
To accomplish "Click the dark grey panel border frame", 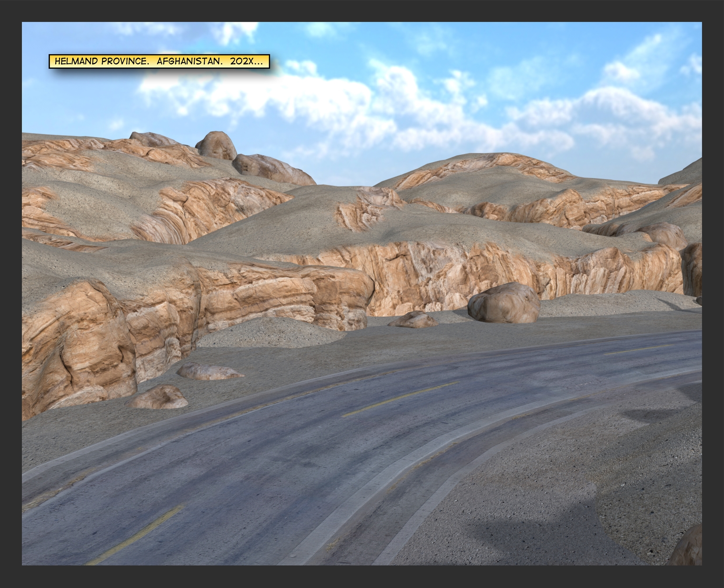I will 362,10.
